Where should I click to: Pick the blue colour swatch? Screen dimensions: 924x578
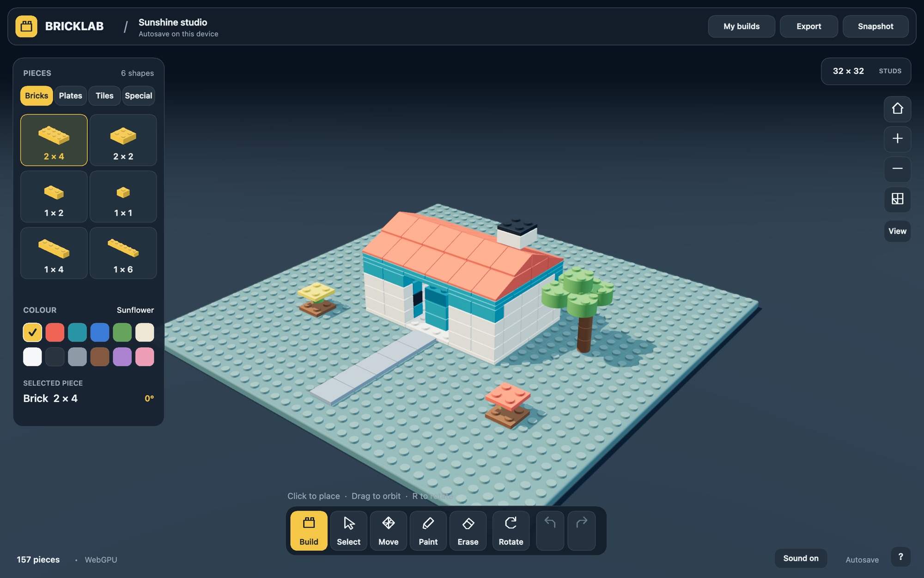click(x=100, y=332)
